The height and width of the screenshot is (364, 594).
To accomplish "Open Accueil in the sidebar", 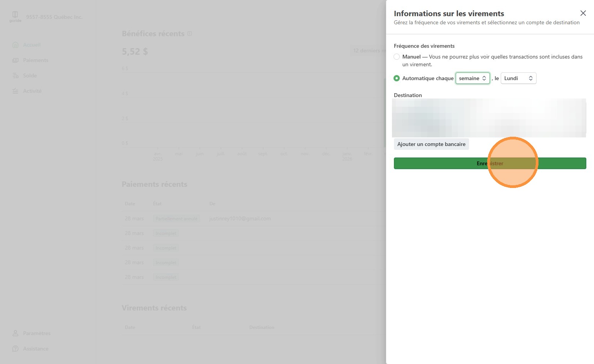I will pos(32,45).
